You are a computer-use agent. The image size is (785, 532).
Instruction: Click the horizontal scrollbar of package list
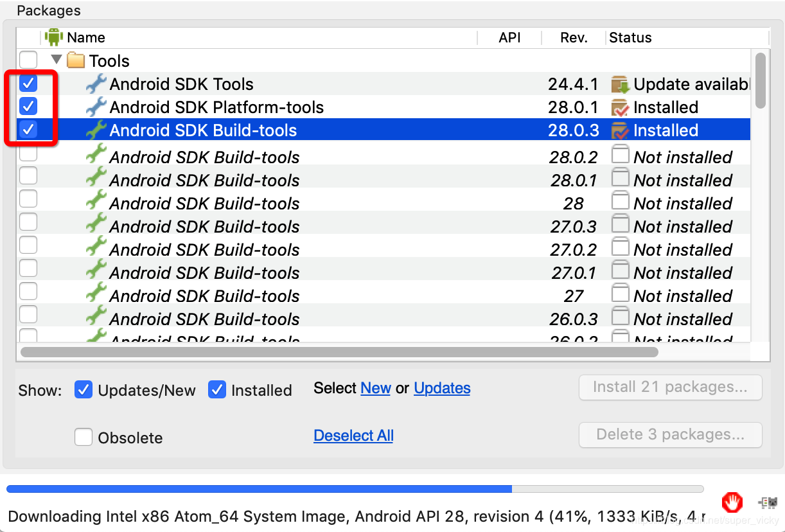[x=339, y=352]
